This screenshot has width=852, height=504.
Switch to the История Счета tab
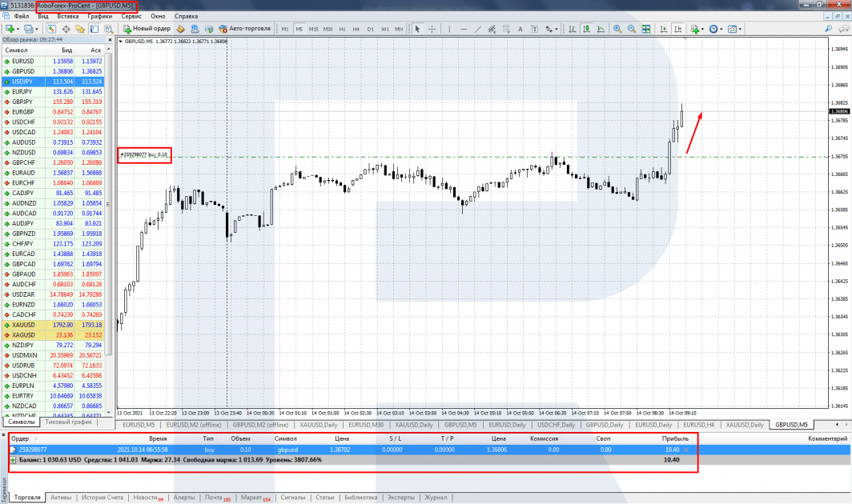pos(102,497)
